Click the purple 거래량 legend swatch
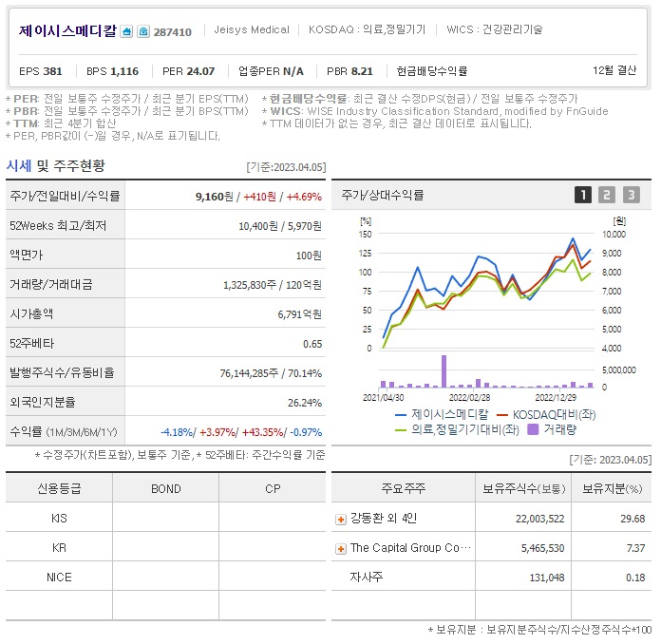The height and width of the screenshot is (644, 661). [x=533, y=429]
